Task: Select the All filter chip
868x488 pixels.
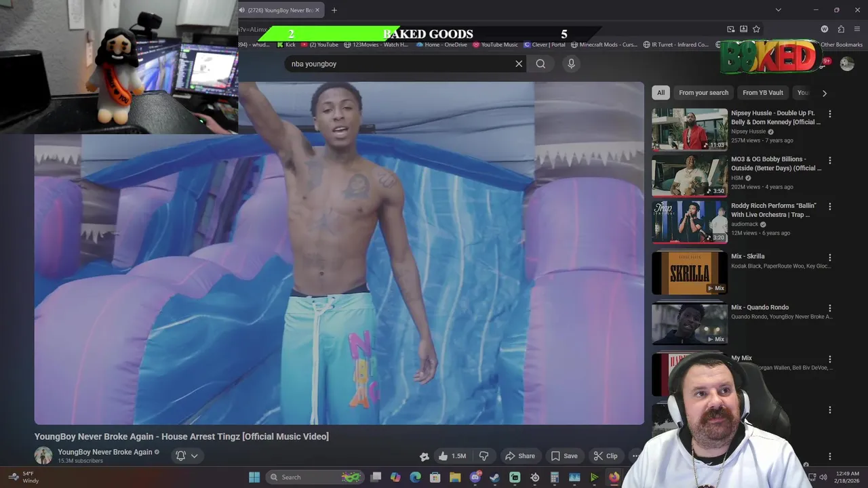Action: click(x=660, y=93)
